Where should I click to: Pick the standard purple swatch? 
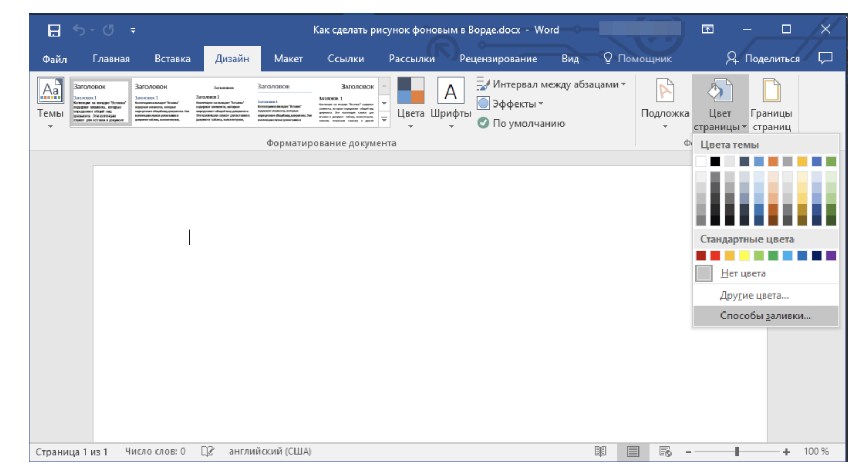click(x=831, y=256)
